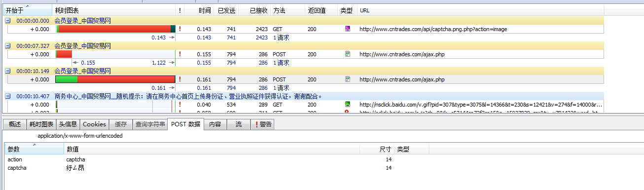Screen dimensions: 644x190
Task: Sort by the URL column header
Action: pos(481,10)
